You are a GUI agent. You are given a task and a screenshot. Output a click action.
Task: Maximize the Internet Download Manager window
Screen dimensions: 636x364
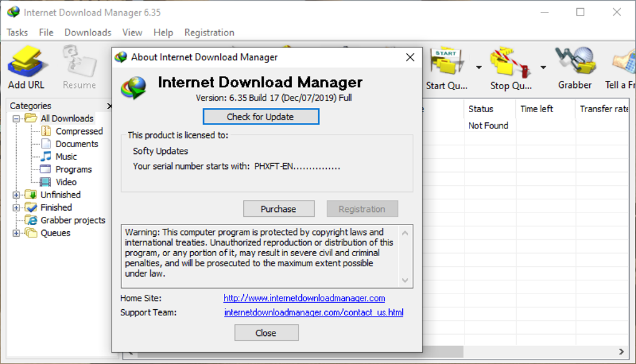click(581, 12)
